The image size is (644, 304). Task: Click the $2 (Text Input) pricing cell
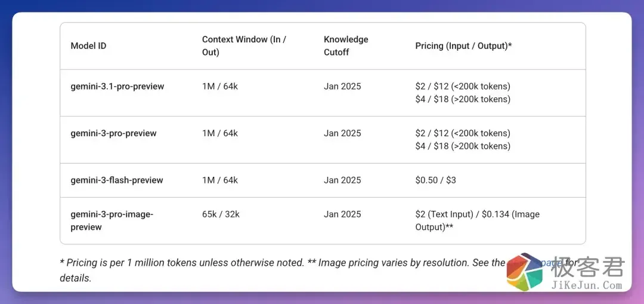point(477,220)
